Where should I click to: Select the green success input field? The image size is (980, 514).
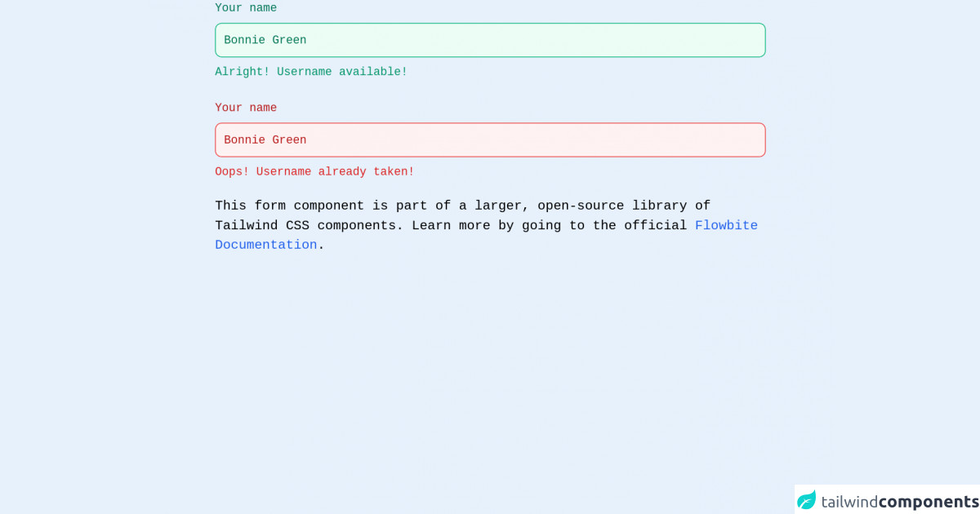490,39
